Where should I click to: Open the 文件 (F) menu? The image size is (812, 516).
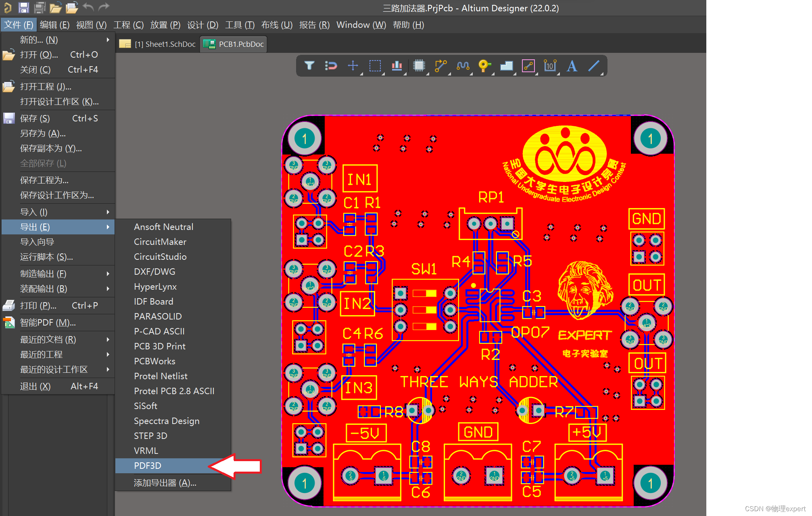[x=19, y=25]
